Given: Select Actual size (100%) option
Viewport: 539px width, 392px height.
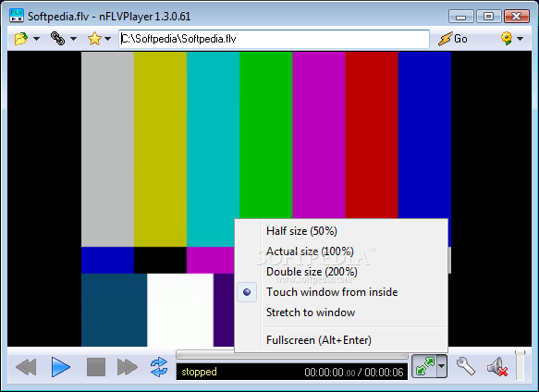Looking at the screenshot, I should (341, 251).
